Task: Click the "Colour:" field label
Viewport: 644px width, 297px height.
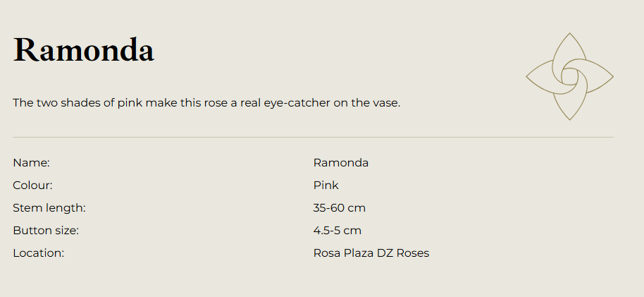Action: pos(32,186)
